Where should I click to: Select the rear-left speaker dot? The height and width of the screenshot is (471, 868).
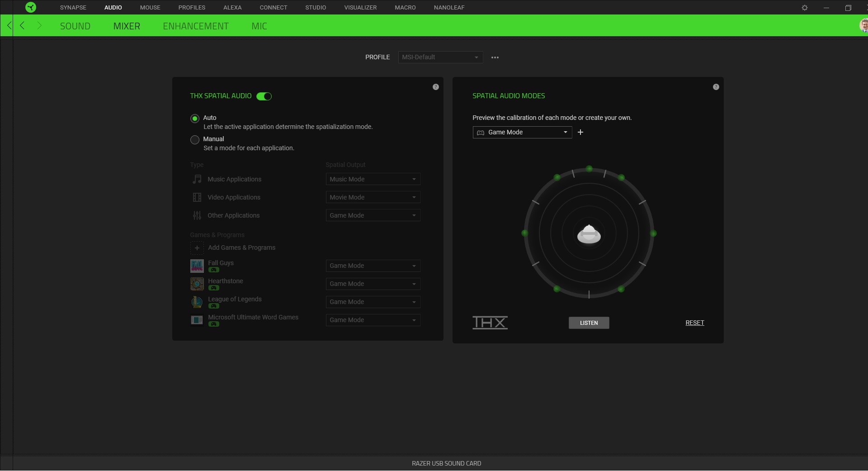tap(557, 289)
